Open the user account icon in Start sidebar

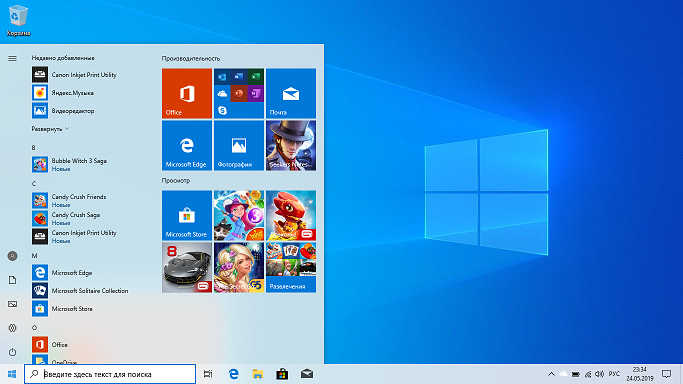click(x=12, y=256)
